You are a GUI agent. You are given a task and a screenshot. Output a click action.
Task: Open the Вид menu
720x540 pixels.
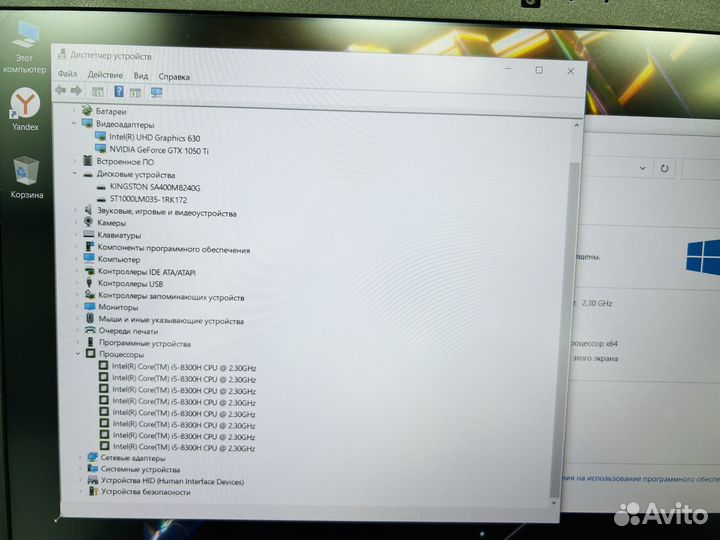coord(141,76)
